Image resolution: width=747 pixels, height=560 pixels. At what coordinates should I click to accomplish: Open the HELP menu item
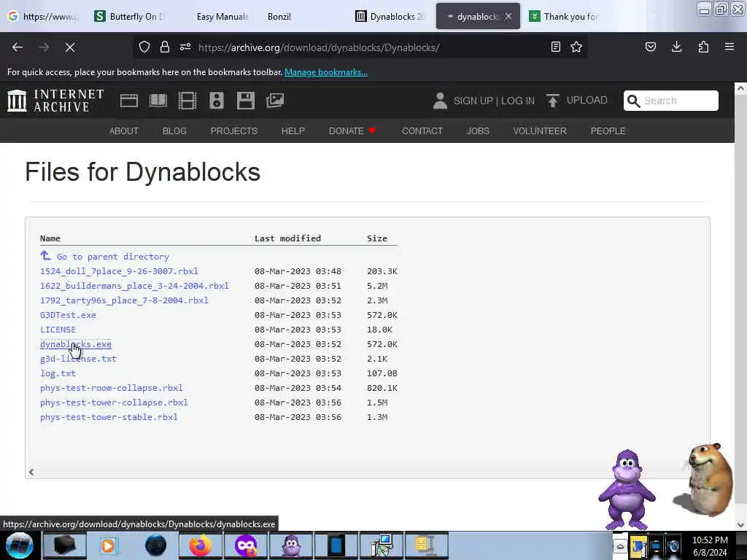tap(293, 131)
